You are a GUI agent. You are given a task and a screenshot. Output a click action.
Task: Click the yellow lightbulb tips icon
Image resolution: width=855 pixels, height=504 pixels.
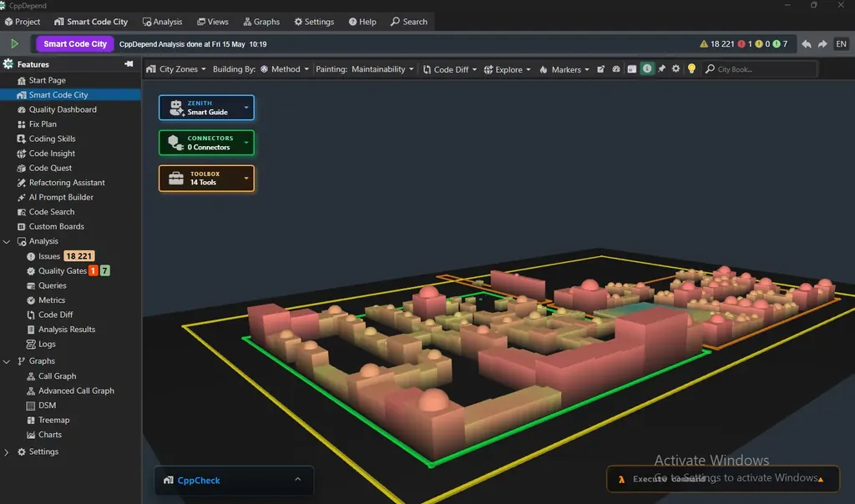[691, 69]
